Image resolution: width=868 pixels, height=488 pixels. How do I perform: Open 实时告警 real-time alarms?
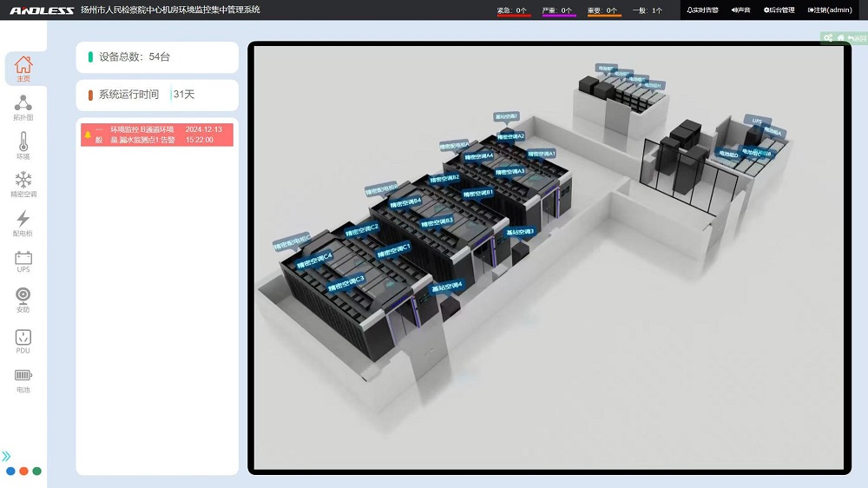(702, 10)
